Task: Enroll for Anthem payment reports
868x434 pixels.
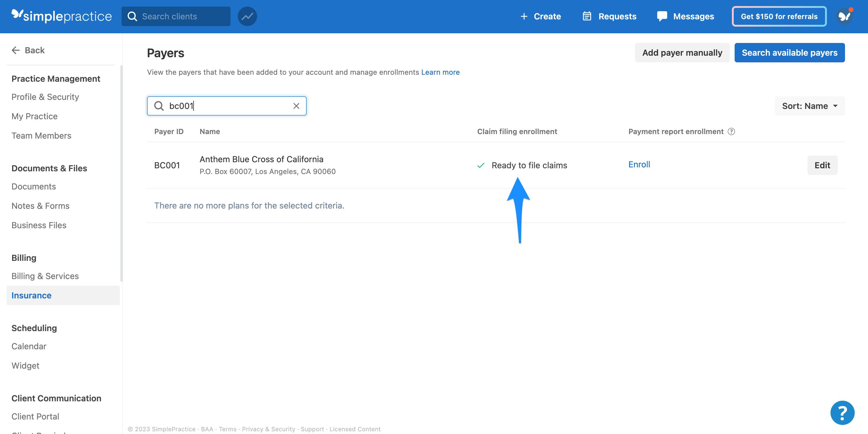Action: [639, 165]
